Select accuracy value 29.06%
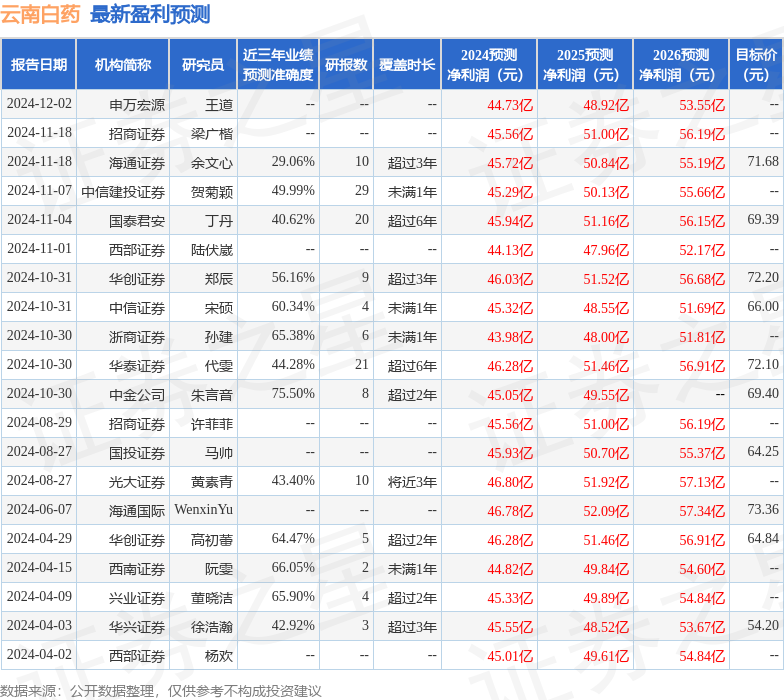The height and width of the screenshot is (700, 784). [293, 162]
